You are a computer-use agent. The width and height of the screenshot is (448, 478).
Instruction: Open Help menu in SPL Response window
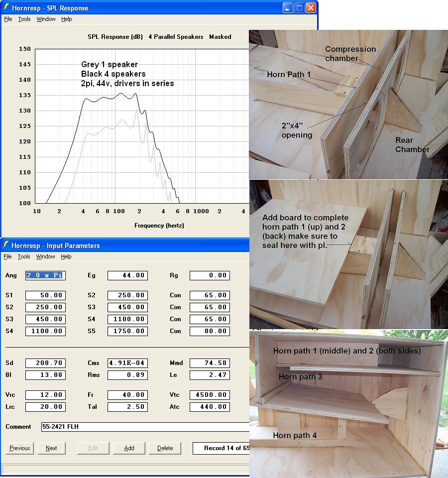(66, 19)
